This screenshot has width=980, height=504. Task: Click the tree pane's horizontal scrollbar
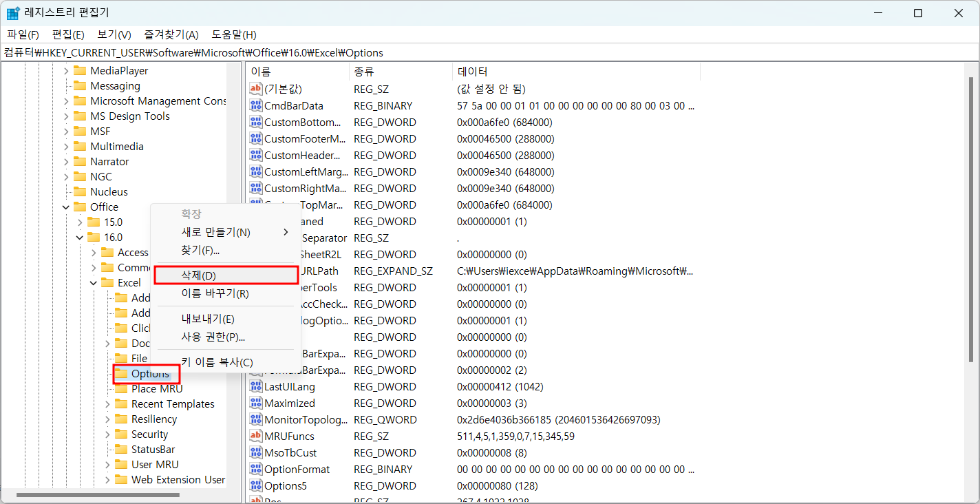pyautogui.click(x=96, y=495)
